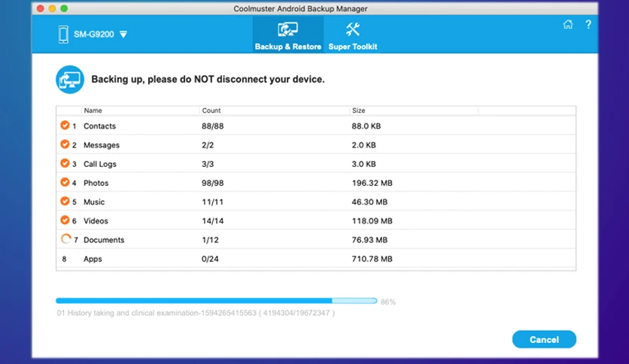Click the Photos completed checkmark icon

coord(65,182)
